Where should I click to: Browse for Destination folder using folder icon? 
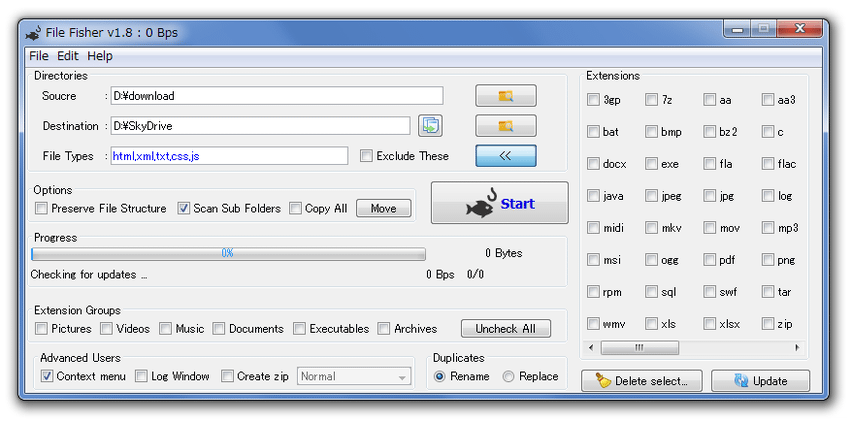[x=505, y=125]
